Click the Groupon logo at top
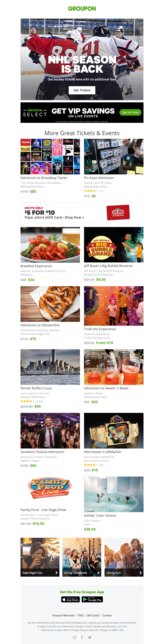This screenshot has height=644, width=164. pos(82,9)
